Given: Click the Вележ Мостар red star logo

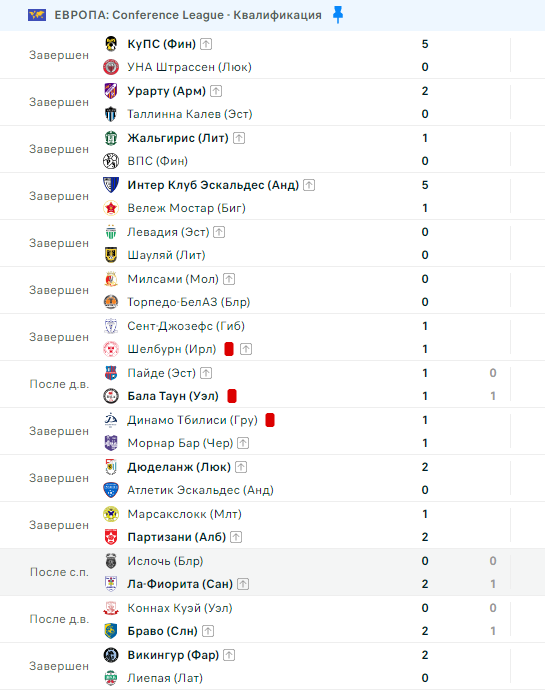Looking at the screenshot, I should [111, 208].
